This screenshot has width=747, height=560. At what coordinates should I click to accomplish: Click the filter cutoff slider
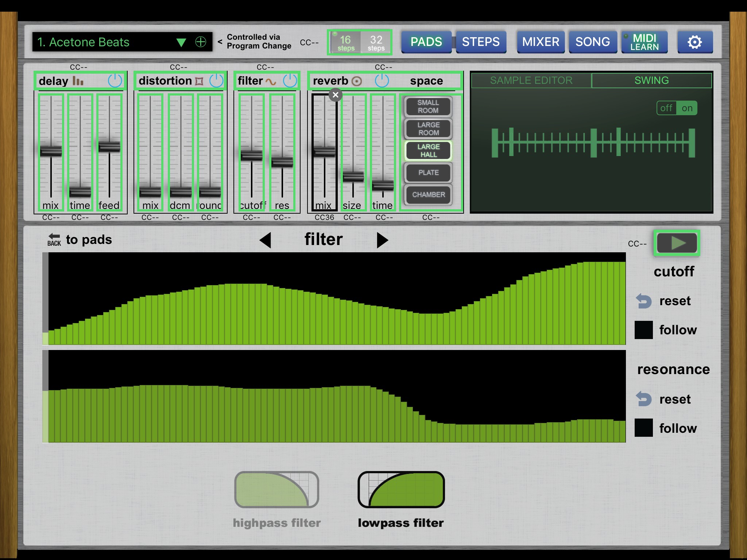[252, 152]
